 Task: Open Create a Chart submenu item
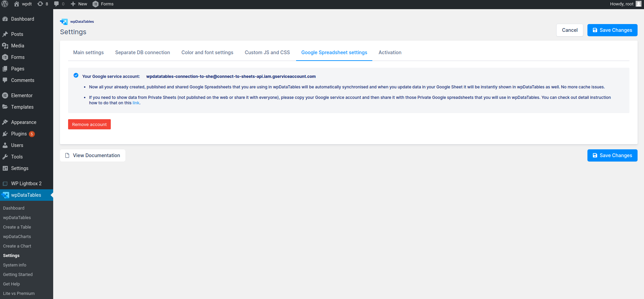point(17,246)
